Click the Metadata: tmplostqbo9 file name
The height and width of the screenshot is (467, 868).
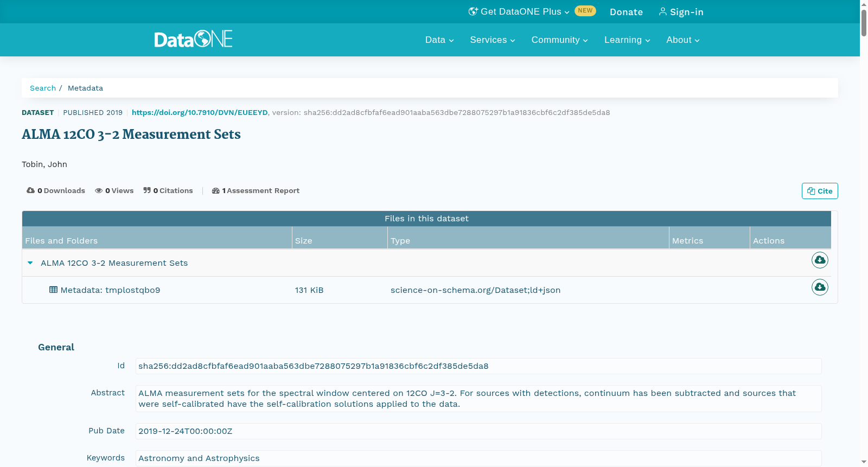[110, 290]
